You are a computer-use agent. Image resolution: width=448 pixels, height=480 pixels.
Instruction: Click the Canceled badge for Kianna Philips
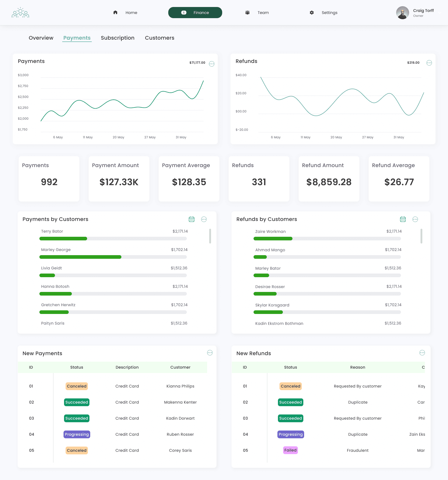[x=77, y=386]
